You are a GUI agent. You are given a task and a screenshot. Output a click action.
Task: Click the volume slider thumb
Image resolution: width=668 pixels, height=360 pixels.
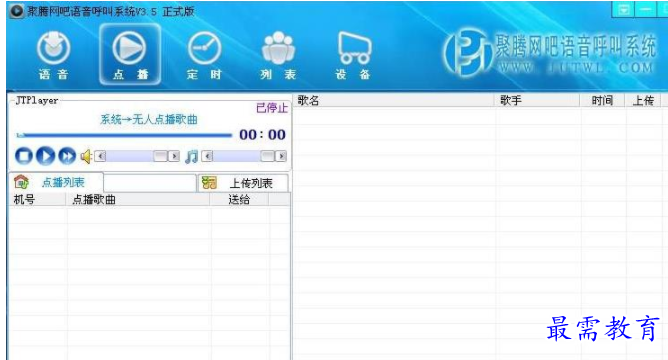(161, 156)
